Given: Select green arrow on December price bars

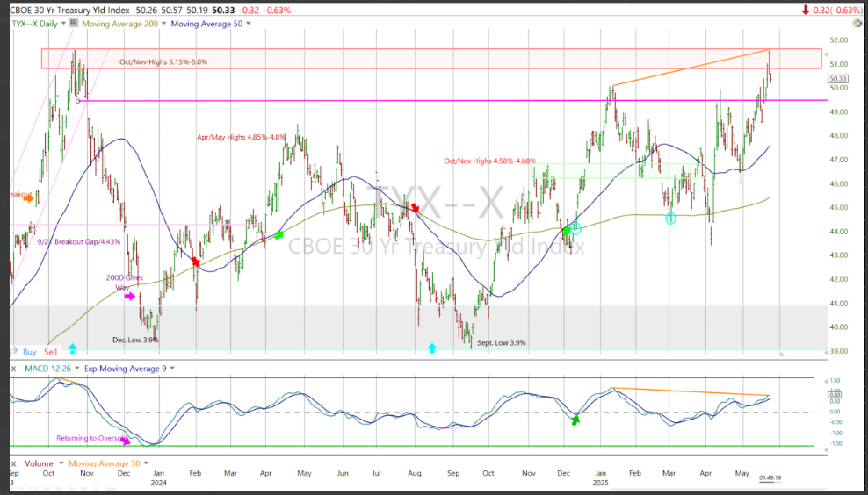Looking at the screenshot, I should pyautogui.click(x=566, y=231).
